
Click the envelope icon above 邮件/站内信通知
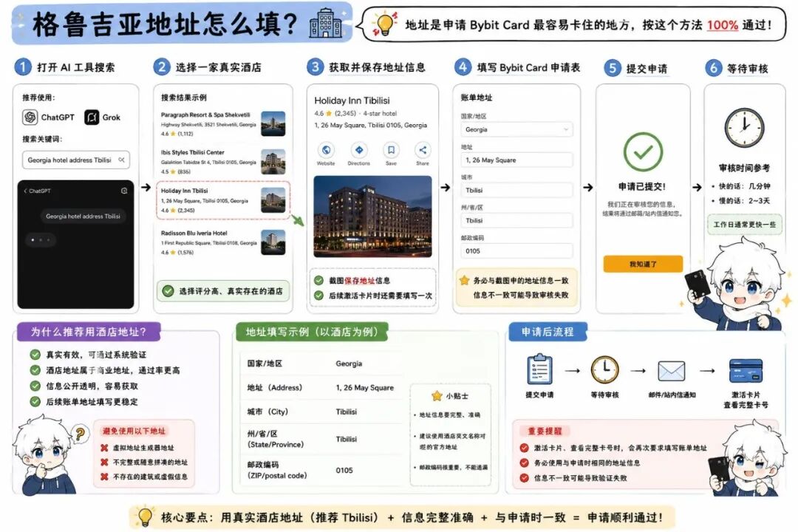point(671,371)
